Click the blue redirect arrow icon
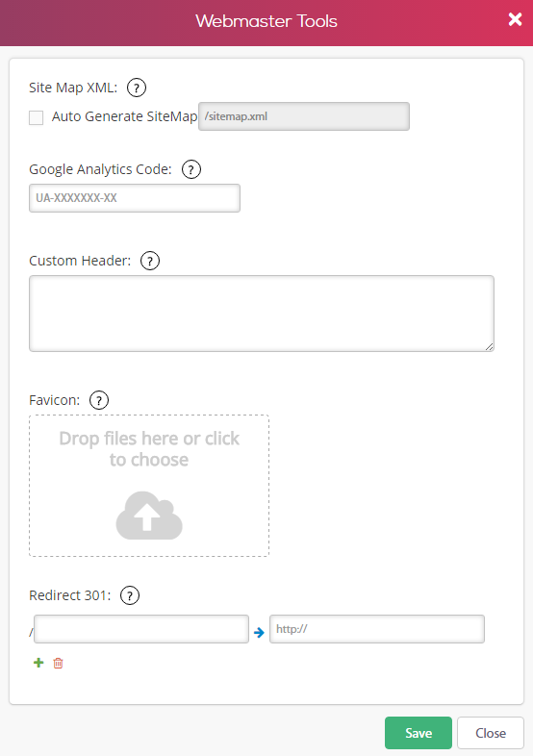The width and height of the screenshot is (533, 756). click(259, 633)
